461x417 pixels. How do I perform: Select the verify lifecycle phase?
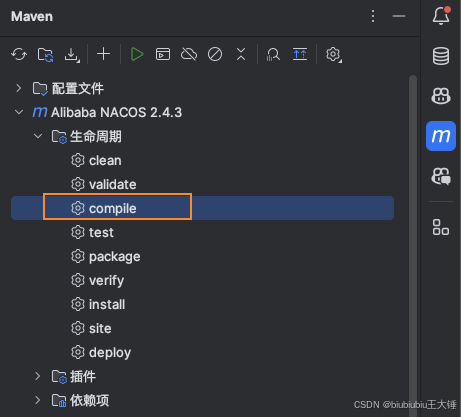click(x=107, y=280)
